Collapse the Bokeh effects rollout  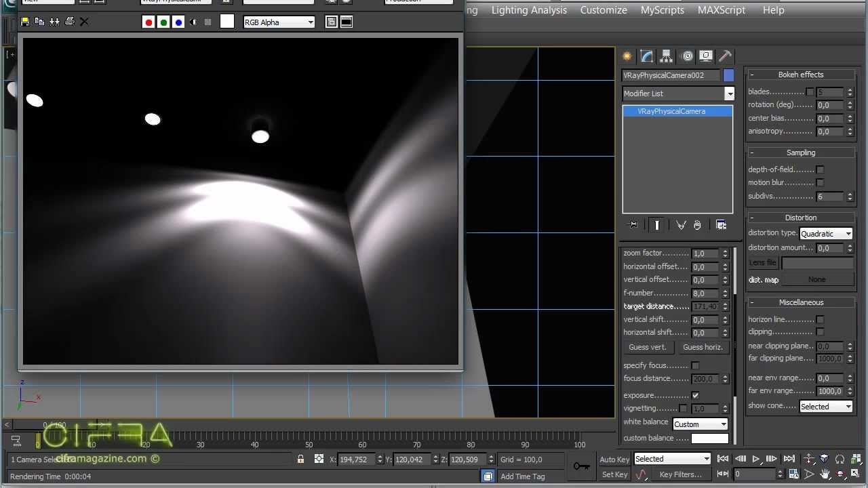(x=800, y=75)
